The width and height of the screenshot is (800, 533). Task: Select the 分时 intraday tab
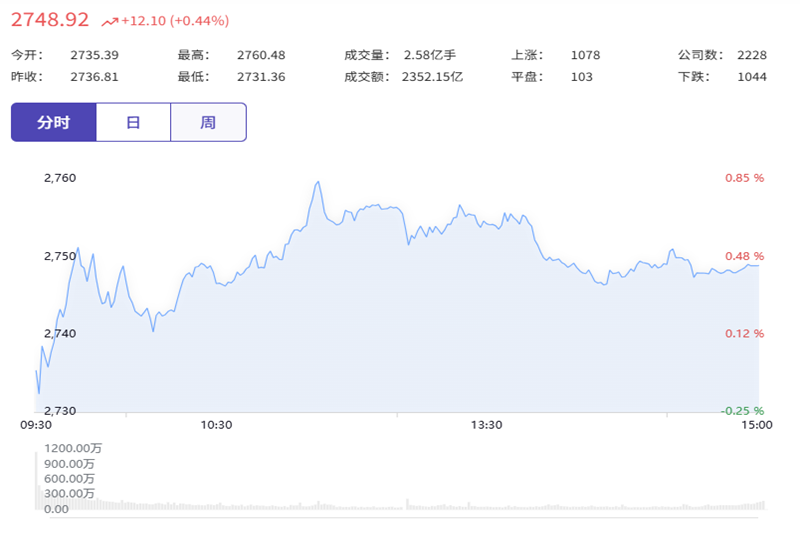(x=54, y=122)
